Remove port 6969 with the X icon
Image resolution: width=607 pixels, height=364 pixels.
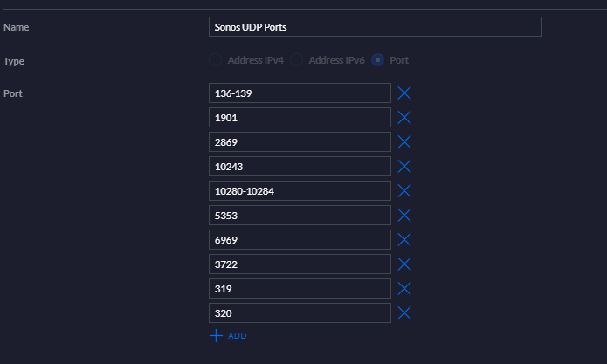coord(404,240)
